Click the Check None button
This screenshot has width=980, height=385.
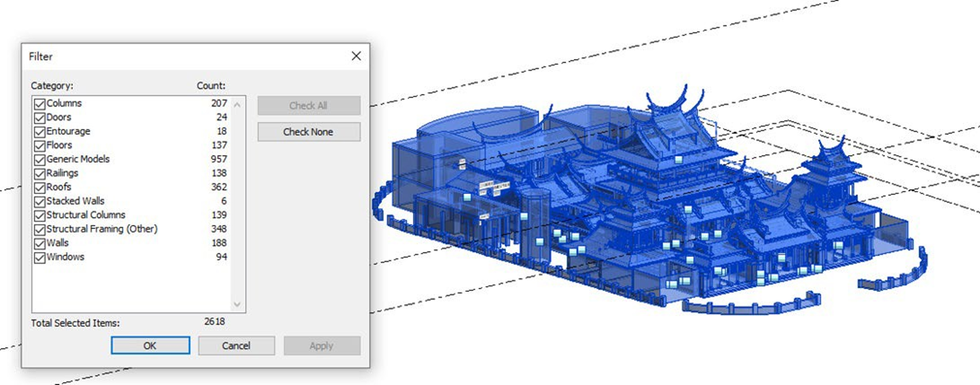point(309,132)
